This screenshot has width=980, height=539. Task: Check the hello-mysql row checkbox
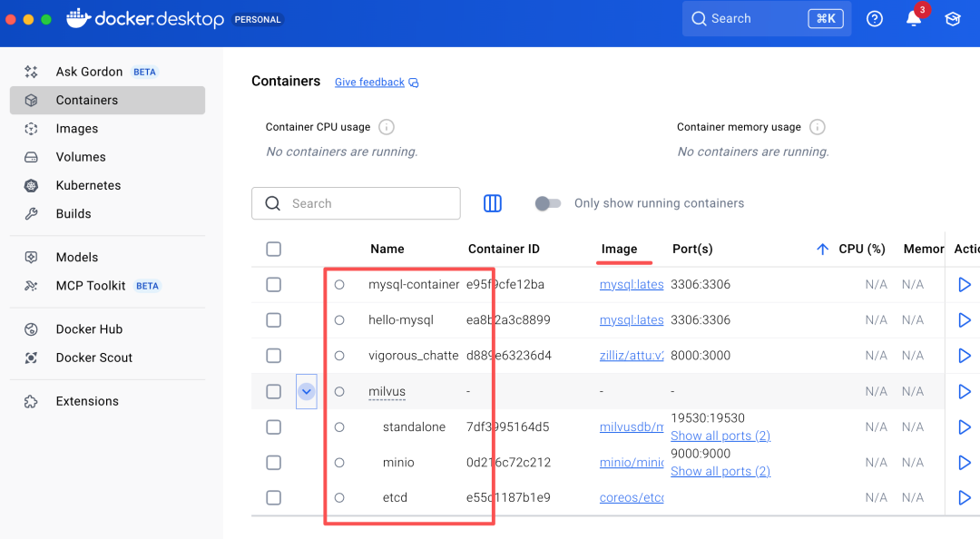(x=274, y=320)
